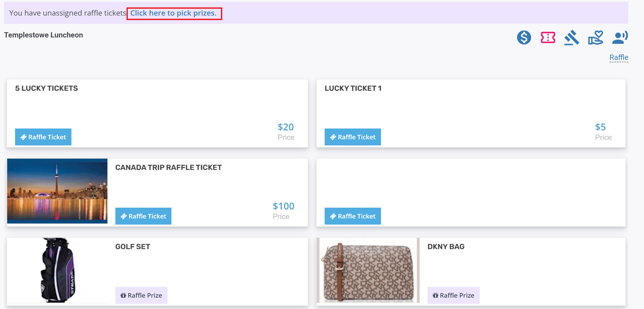The height and width of the screenshot is (309, 644).
Task: Select the CANADA TRIP RAFFLE TICKET title
Action: click(x=168, y=167)
